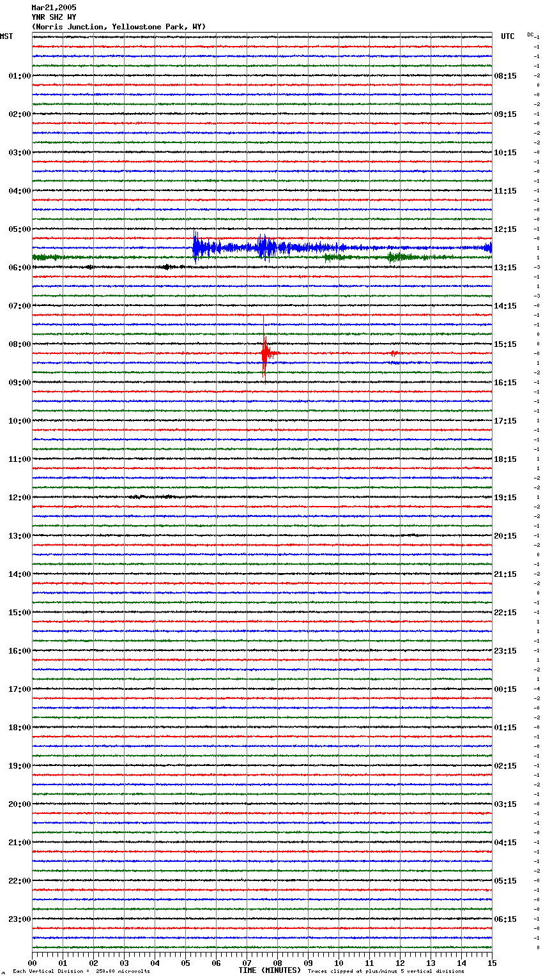Click the Norris Junction, Yellowstone Park location title

coord(119,27)
